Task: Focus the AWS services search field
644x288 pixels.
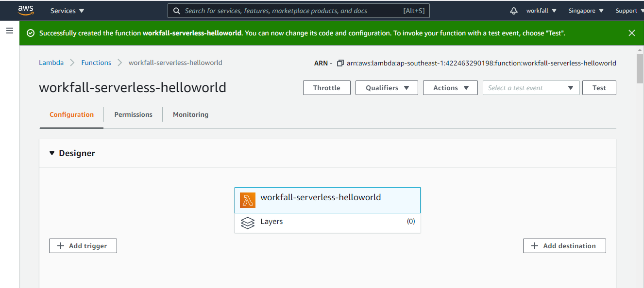Action: [x=299, y=11]
